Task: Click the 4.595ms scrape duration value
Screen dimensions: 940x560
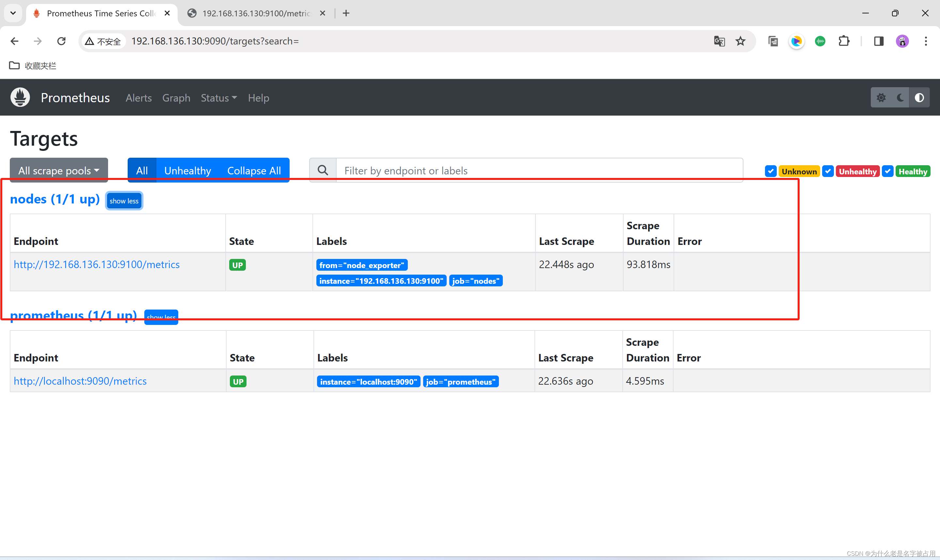Action: 645,381
